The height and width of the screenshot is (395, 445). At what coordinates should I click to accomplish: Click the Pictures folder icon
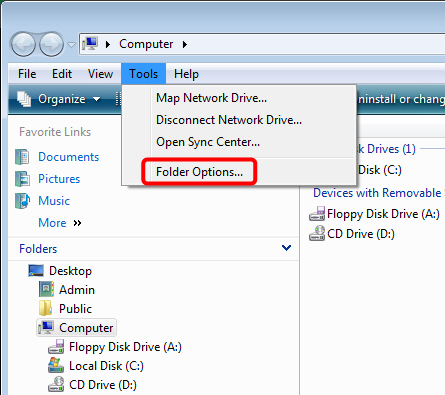pyautogui.click(x=22, y=179)
